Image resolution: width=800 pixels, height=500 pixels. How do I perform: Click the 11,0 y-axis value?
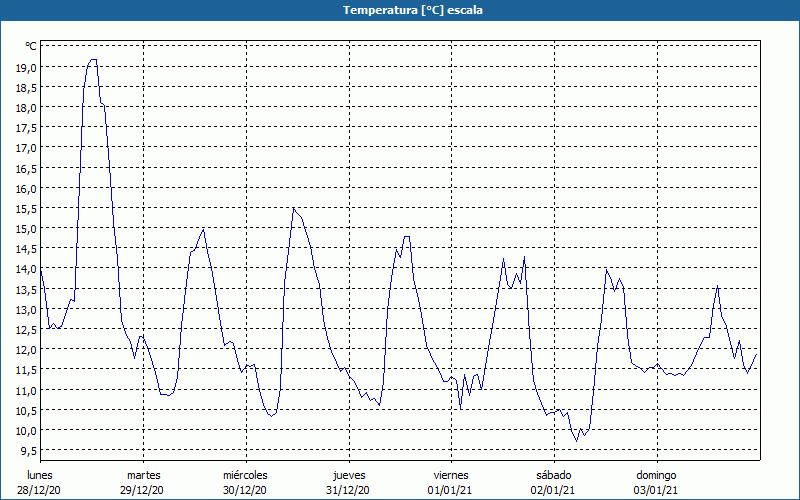27,390
